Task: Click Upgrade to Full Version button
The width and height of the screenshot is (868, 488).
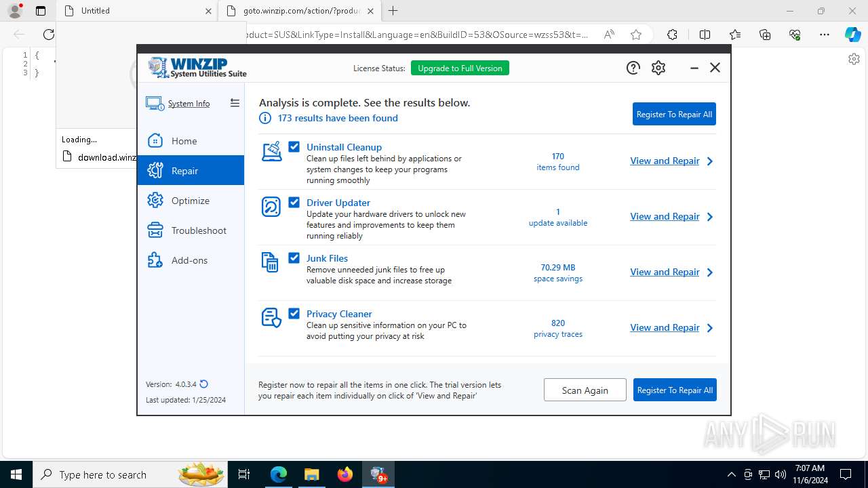Action: [x=460, y=68]
